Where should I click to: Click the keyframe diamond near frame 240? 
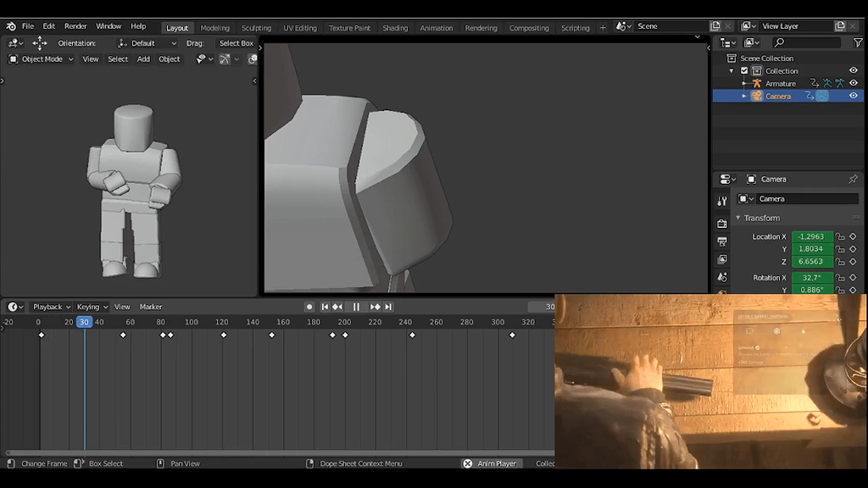point(412,335)
